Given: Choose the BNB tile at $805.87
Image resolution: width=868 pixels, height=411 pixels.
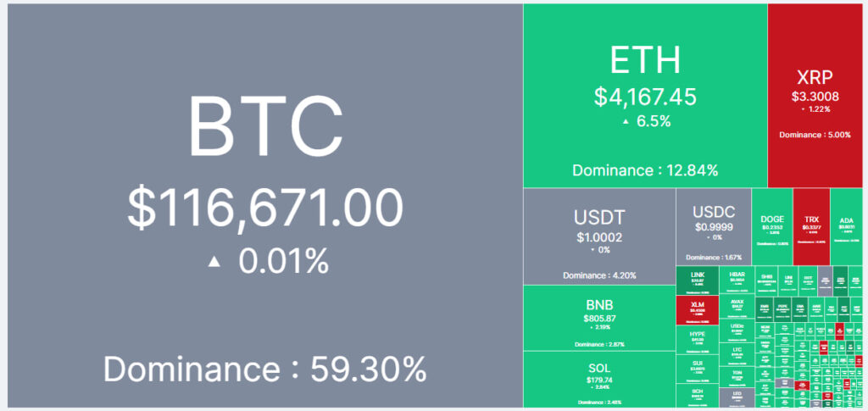Looking at the screenshot, I should 599,318.
